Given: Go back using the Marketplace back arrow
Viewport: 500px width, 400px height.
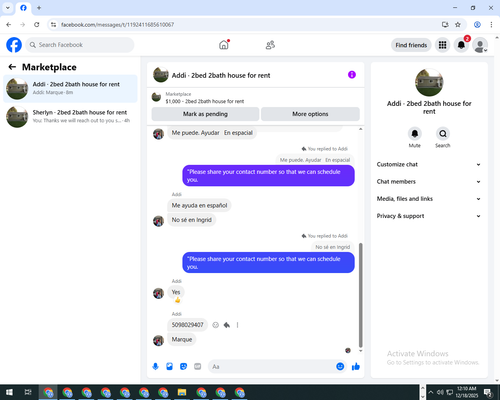Looking at the screenshot, I should coord(12,67).
